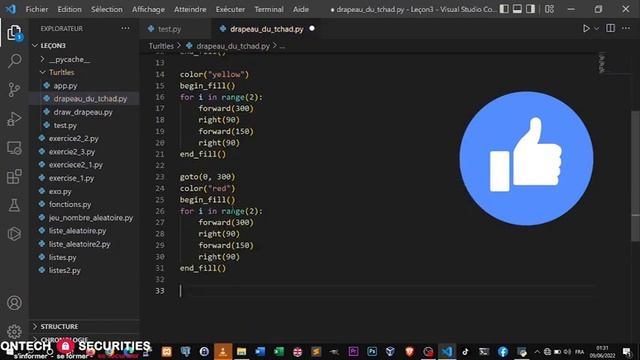The height and width of the screenshot is (360, 640).
Task: Open Run and Debug view icon
Action: (14, 119)
